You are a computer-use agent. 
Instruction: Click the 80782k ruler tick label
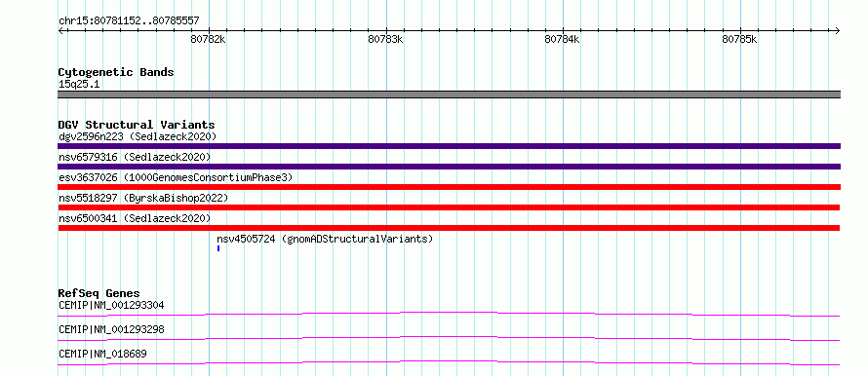(208, 39)
